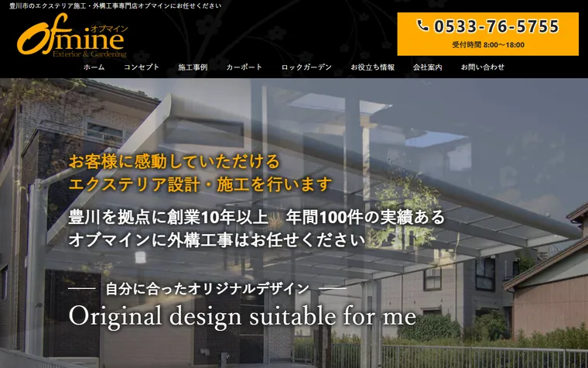
Task: Open the ロックガーデン menu item
Action: 306,67
